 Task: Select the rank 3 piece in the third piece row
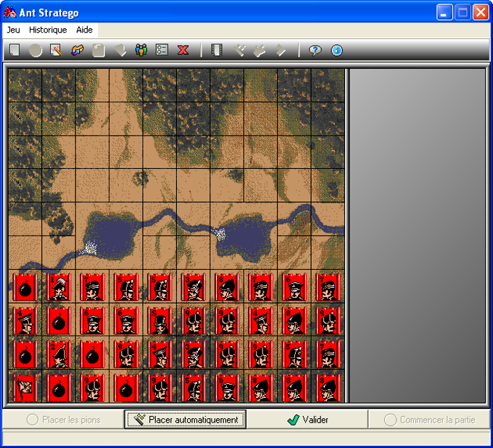194,354
